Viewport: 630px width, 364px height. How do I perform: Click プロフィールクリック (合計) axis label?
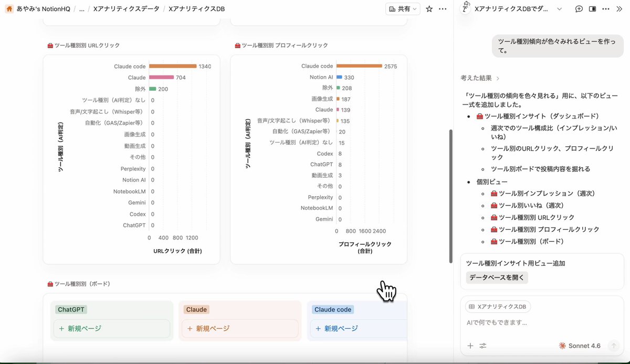[x=365, y=248]
